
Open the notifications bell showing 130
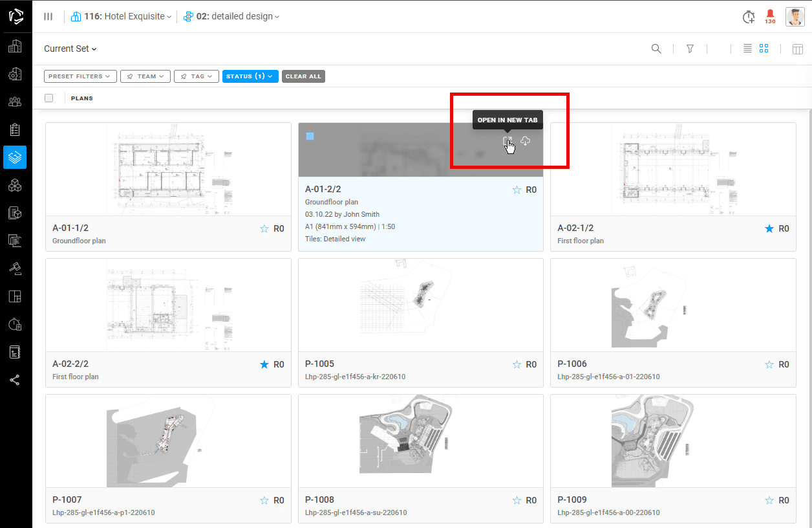(x=770, y=16)
